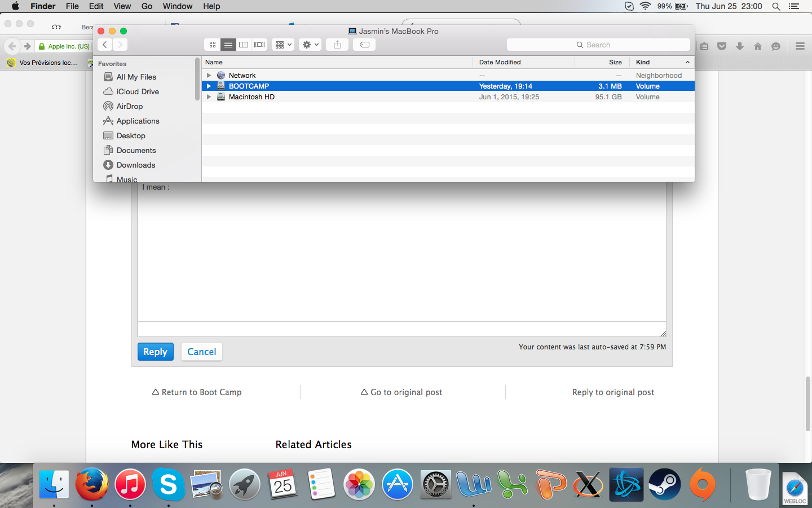Expand the Network disclosure triangle
The width and height of the screenshot is (812, 508).
(209, 75)
